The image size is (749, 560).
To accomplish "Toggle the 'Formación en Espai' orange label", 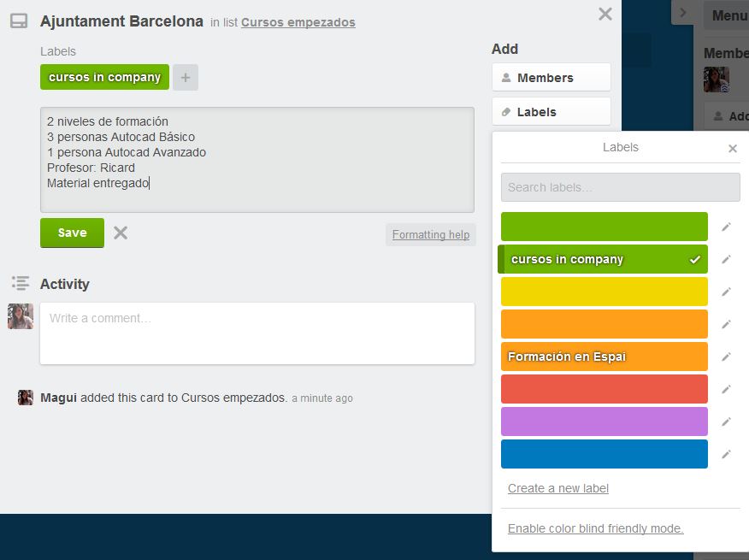I will tap(604, 357).
